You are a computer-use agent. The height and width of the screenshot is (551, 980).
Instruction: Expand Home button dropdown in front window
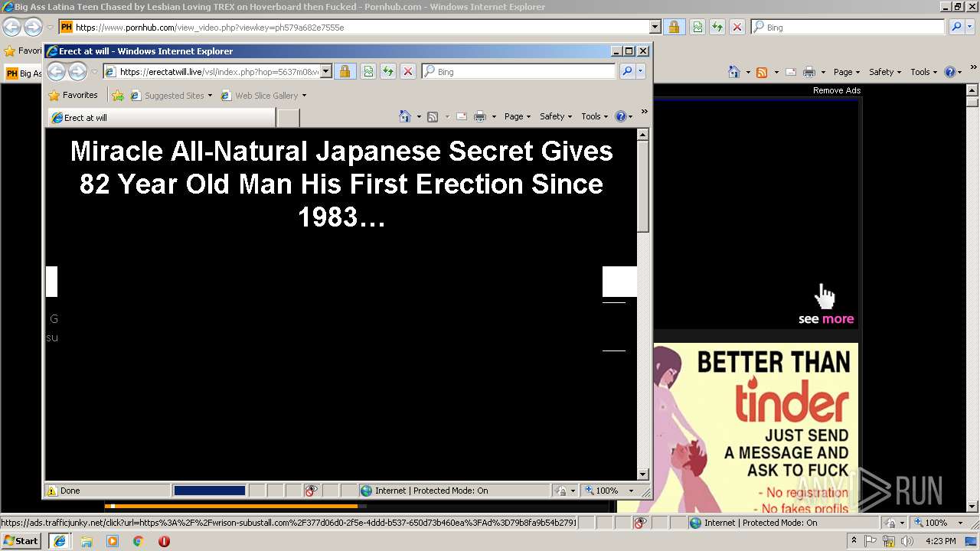coord(419,117)
